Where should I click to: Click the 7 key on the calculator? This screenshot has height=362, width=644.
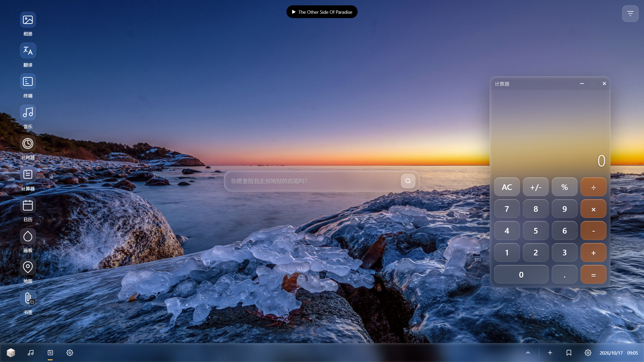click(507, 209)
